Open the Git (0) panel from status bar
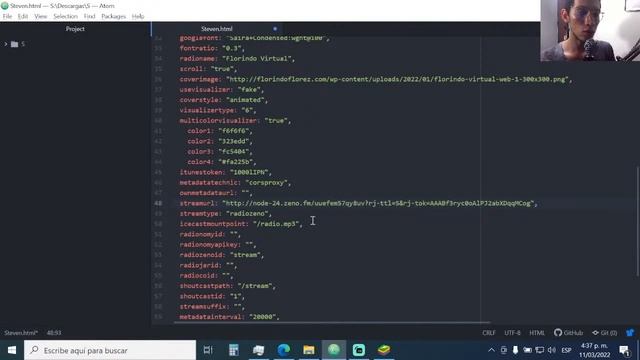 (x=604, y=333)
